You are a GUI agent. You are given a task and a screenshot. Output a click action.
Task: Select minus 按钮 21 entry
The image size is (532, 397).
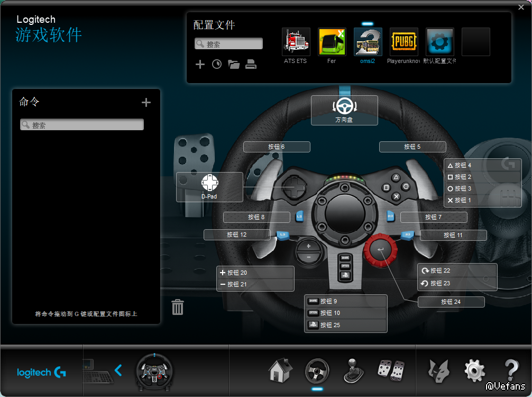point(255,284)
